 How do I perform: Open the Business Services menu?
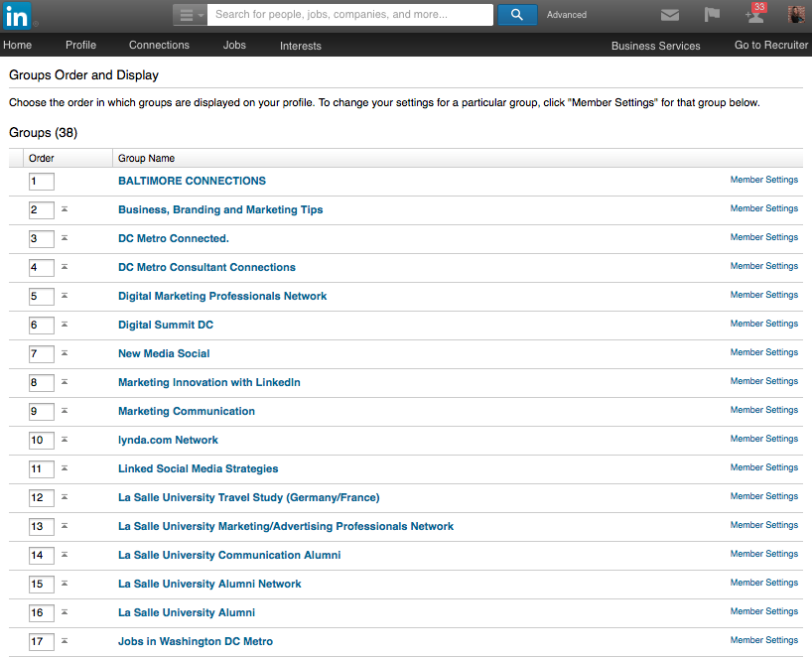(x=655, y=46)
